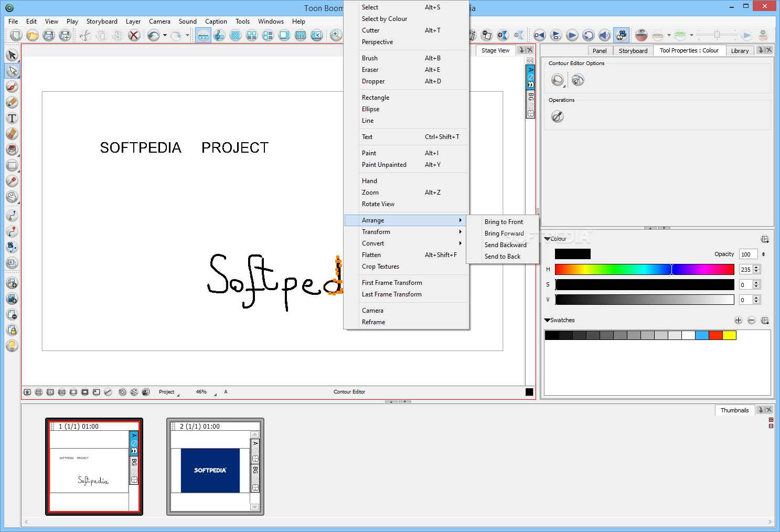This screenshot has height=532, width=780.
Task: Click the Eraser tool icon
Action: pyautogui.click(x=12, y=134)
